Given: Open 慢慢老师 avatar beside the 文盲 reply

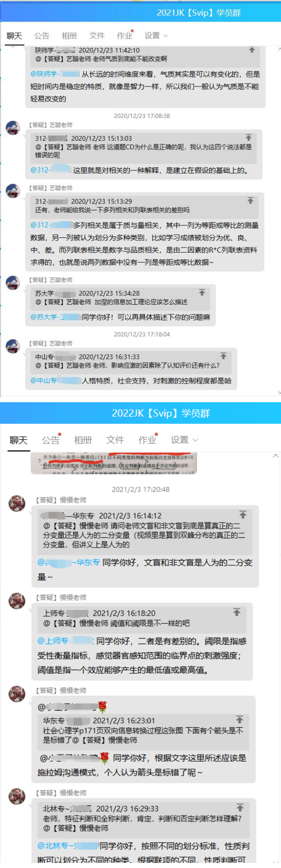Looking at the screenshot, I should (17, 503).
